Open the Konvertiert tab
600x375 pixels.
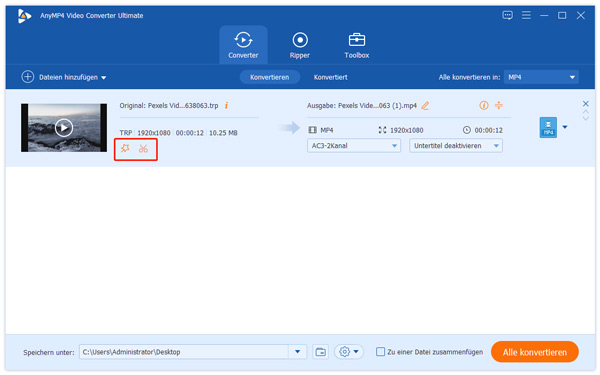pos(331,77)
